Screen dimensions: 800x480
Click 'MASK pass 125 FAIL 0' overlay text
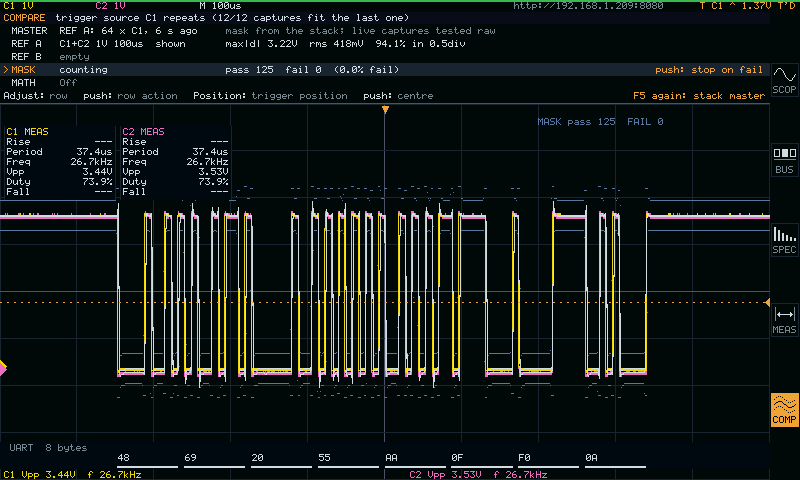600,121
